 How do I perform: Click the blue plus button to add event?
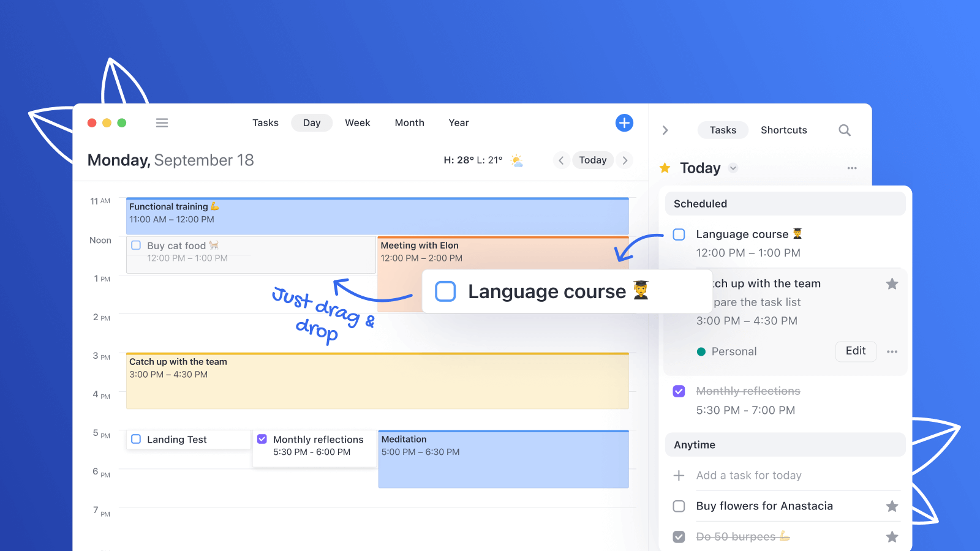[x=624, y=122]
